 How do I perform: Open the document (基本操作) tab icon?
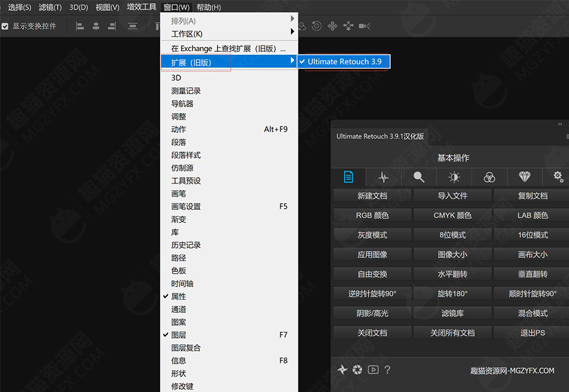[x=348, y=177]
